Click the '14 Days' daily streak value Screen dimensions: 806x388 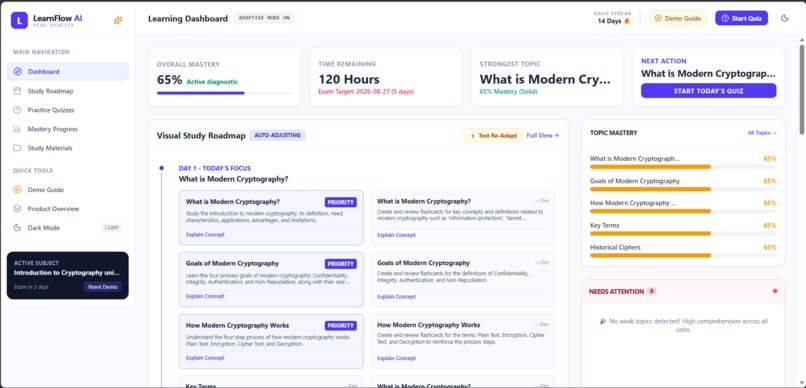point(610,22)
